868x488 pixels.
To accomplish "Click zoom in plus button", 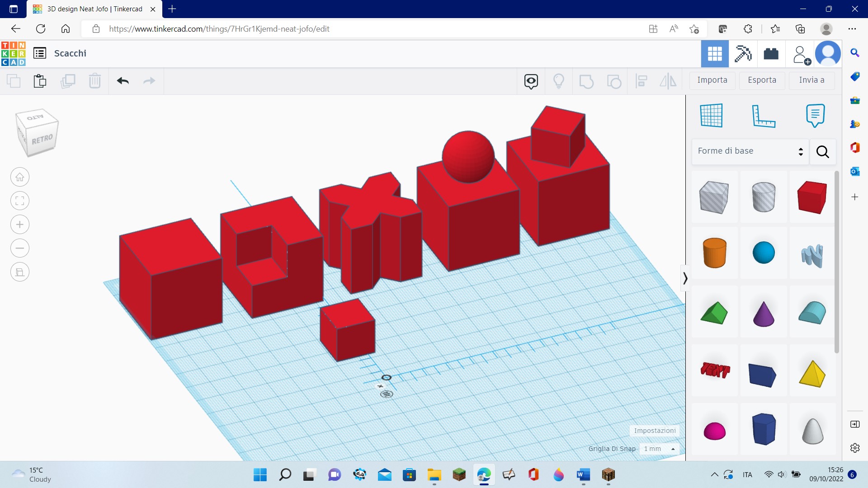I will tap(20, 225).
